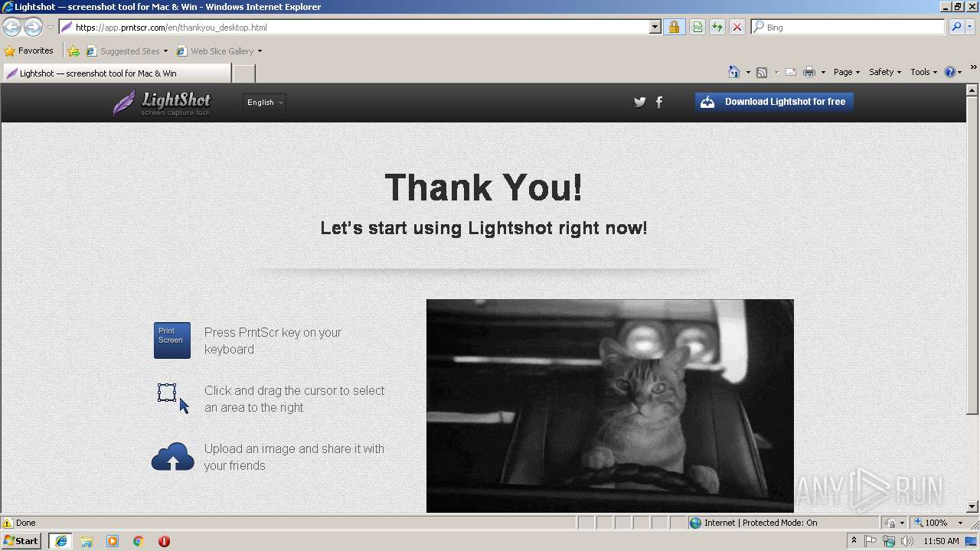Go back with the browser Back arrow

pos(11,27)
